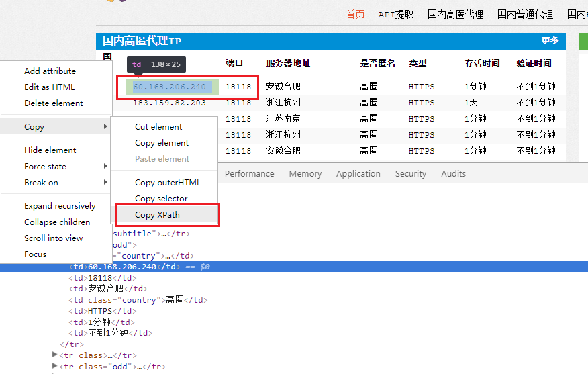Viewport: 588px width, 374px height.
Task: Switch to Performance tab in DevTools
Action: (250, 174)
